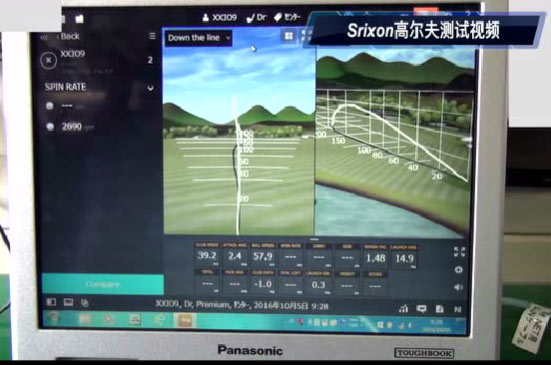This screenshot has width=551, height=365.
Task: Open the report document icon at bottom right
Action: click(x=439, y=309)
